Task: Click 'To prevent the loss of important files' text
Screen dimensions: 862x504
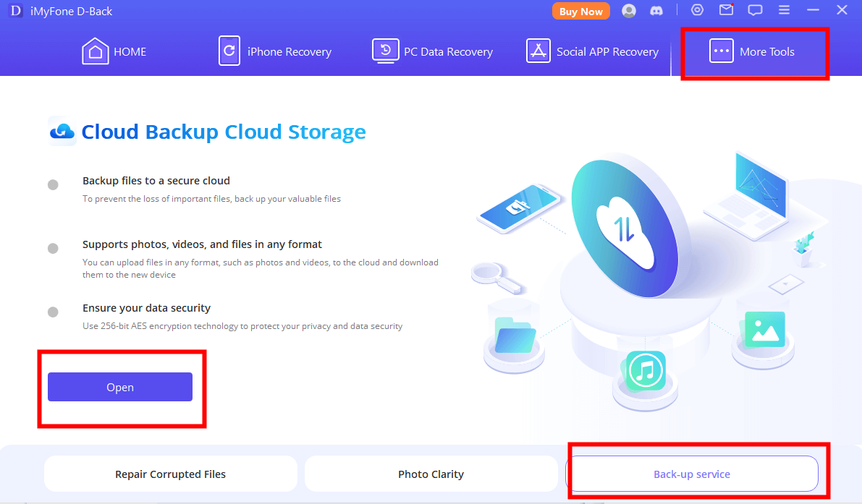Action: tap(211, 199)
